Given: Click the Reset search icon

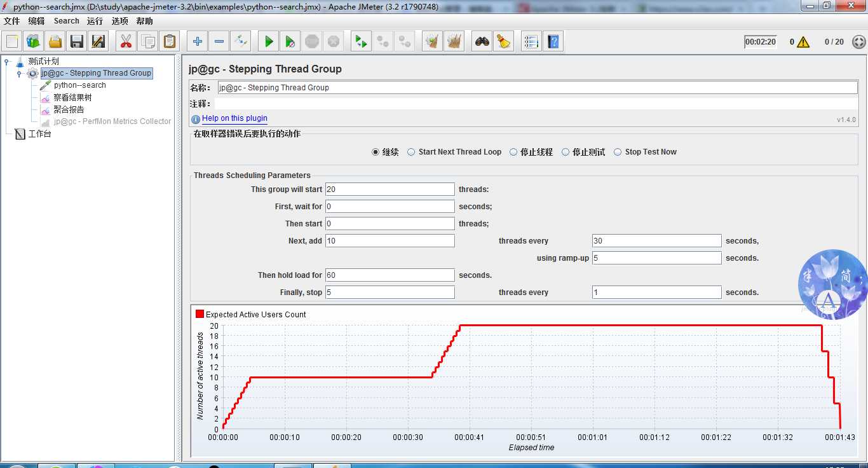Looking at the screenshot, I should [x=504, y=42].
